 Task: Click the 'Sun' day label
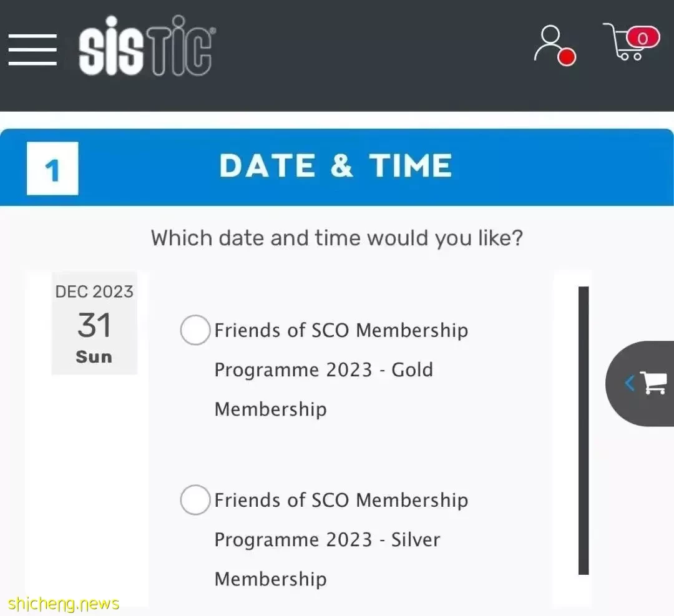pyautogui.click(x=94, y=357)
